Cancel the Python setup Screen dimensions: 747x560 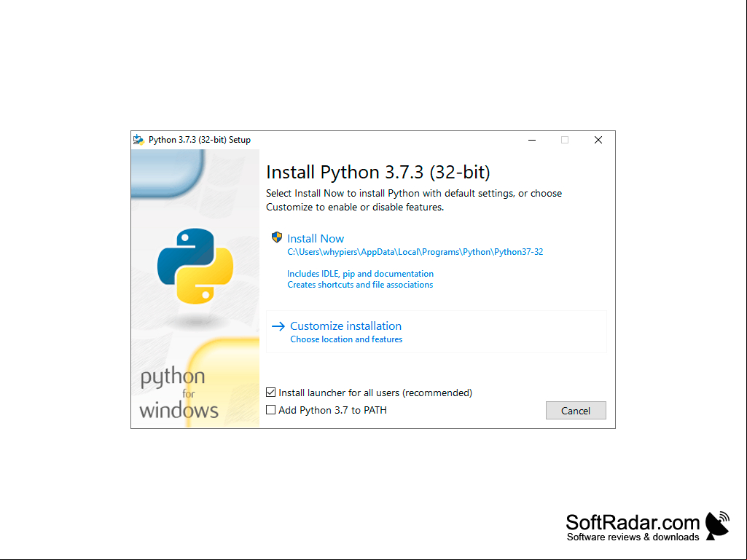click(576, 411)
